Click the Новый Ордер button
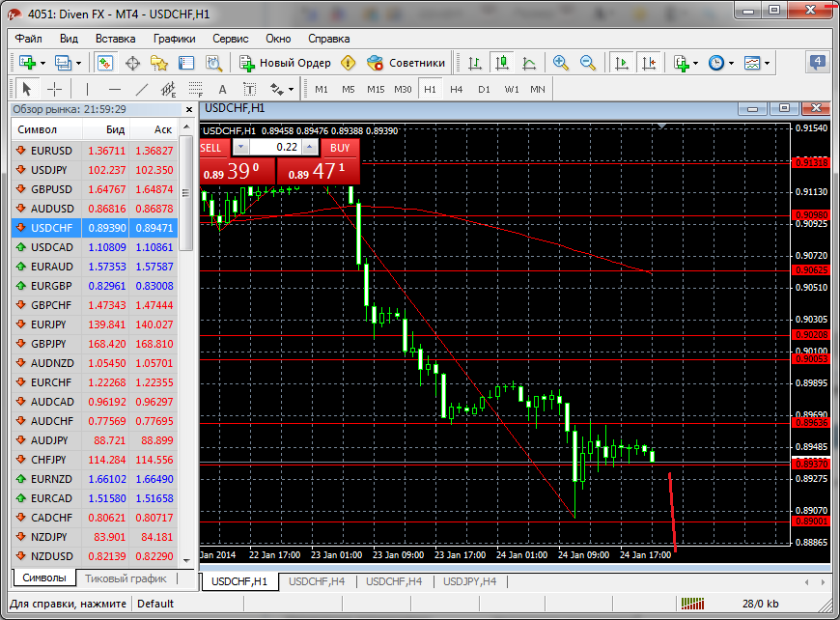This screenshot has width=840, height=620. tap(286, 63)
